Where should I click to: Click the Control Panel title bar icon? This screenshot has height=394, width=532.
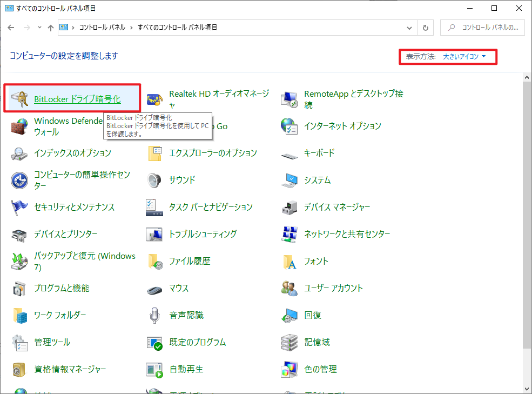click(x=9, y=8)
